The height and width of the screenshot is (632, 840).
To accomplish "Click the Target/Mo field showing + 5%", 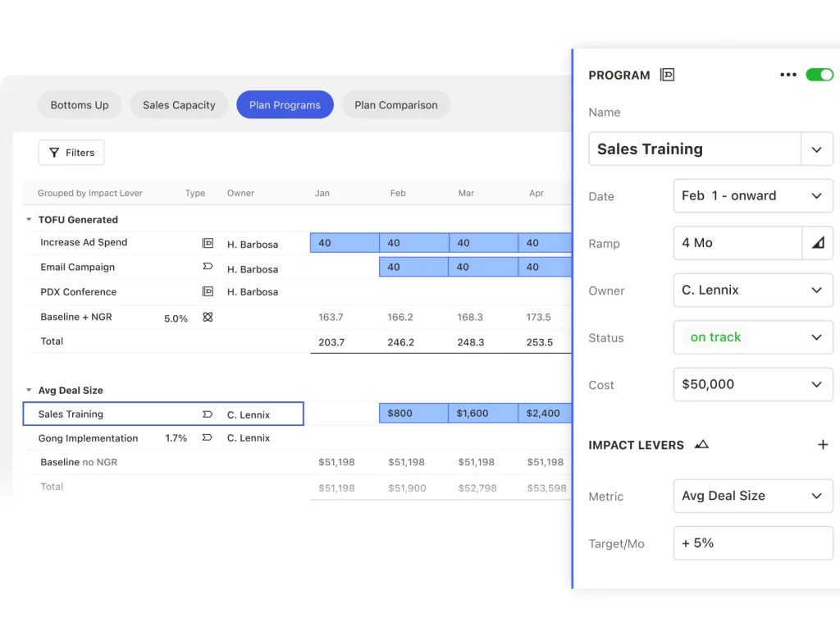I will (x=752, y=543).
